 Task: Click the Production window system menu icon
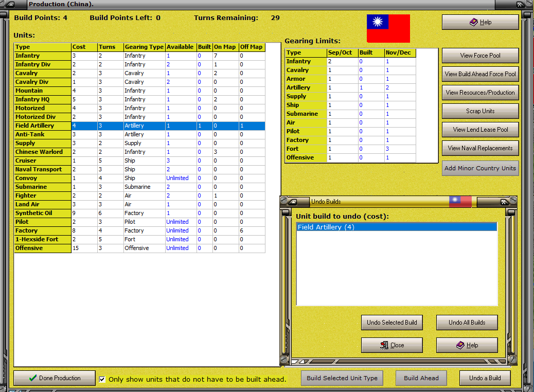pyautogui.click(x=10, y=5)
